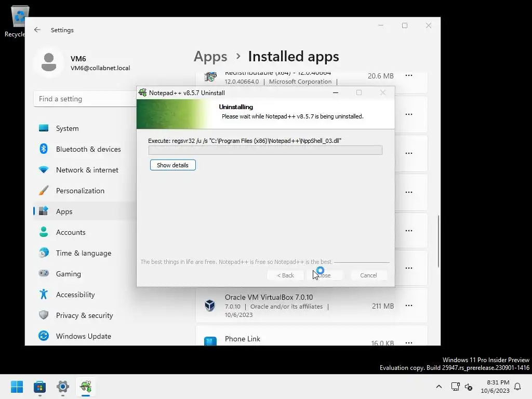Click the Windows Update sync icon

[44, 336]
